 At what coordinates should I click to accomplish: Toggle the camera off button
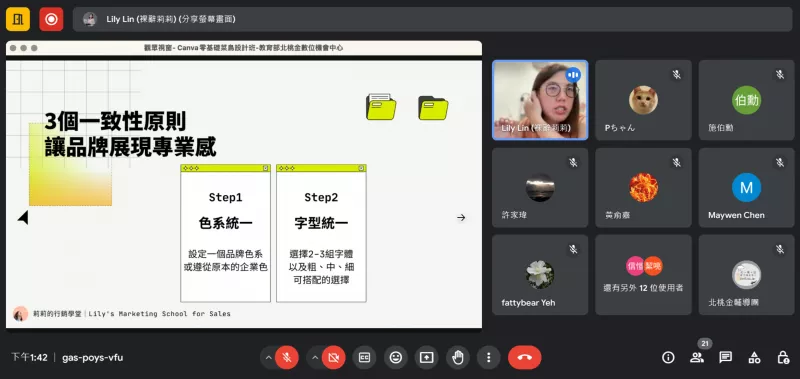click(x=333, y=358)
